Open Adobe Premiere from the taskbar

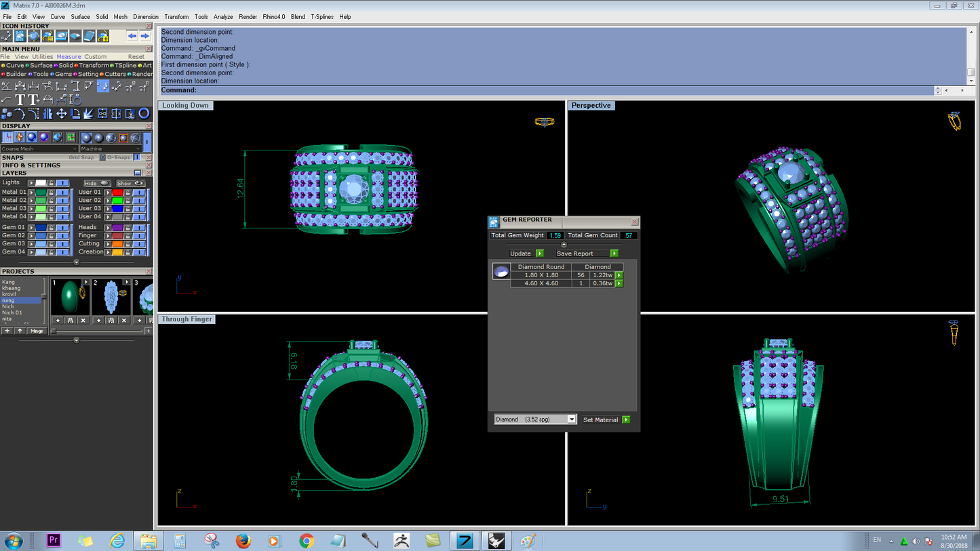coord(54,540)
